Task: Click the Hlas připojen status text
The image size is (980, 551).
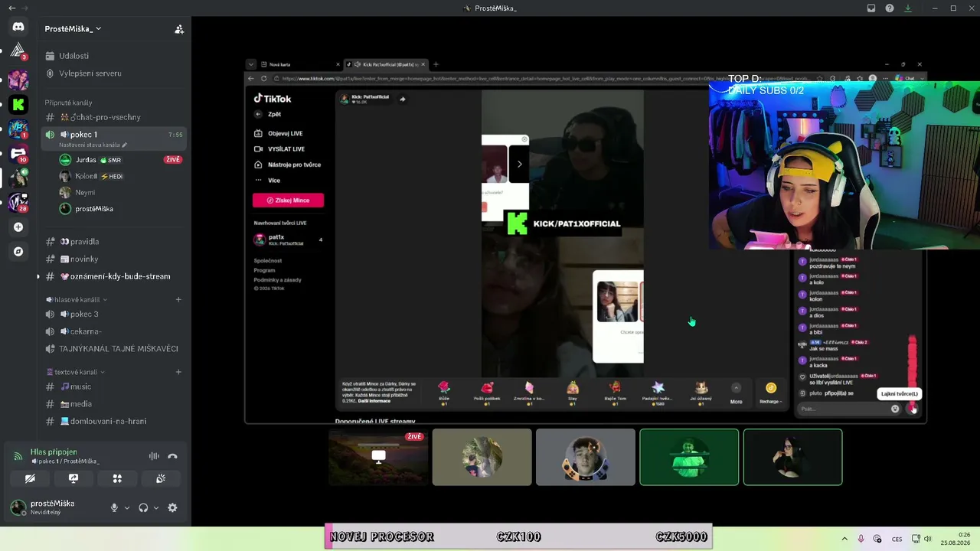Action: (x=54, y=452)
